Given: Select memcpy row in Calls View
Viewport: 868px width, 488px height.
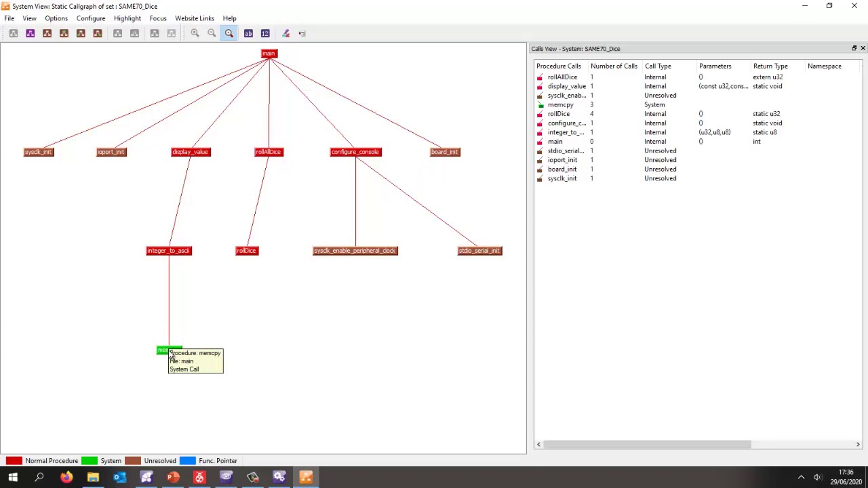Looking at the screenshot, I should coord(697,105).
